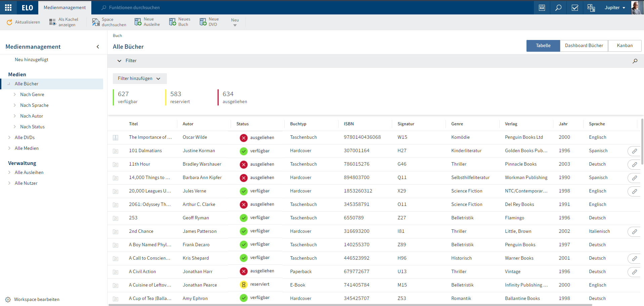Expand Alle Ausleihen node

pos(9,172)
